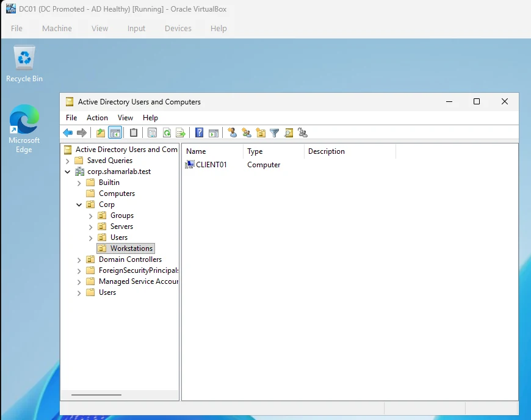Expand the Domain Controllers OU
Screen dimensions: 531x420
[79, 260]
